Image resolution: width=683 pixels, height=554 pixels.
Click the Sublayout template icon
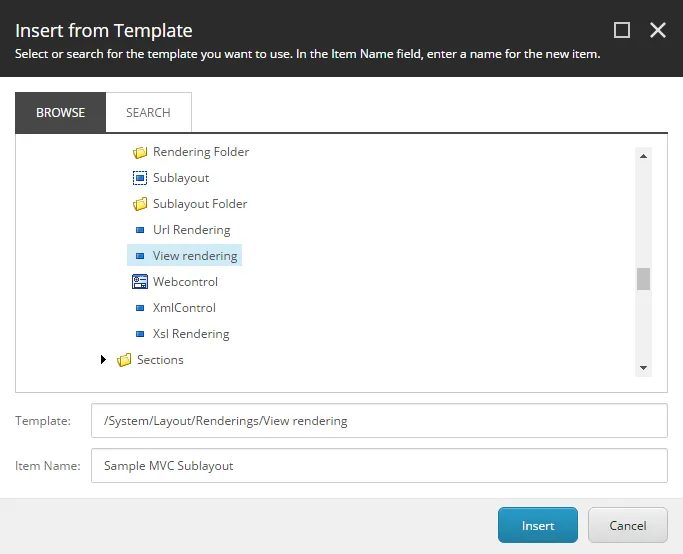coord(140,178)
